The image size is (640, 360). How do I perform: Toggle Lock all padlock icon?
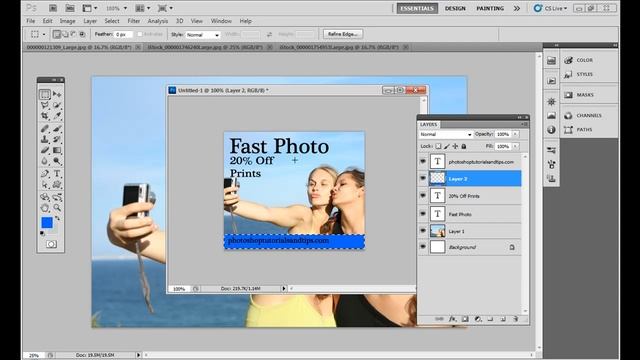(x=464, y=146)
